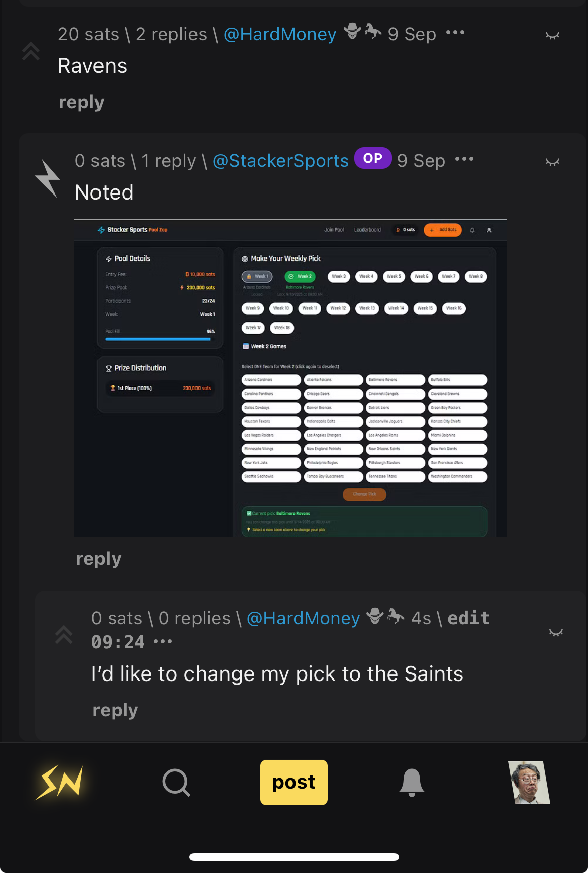
Task: Reply to the Noted comment
Action: point(99,559)
